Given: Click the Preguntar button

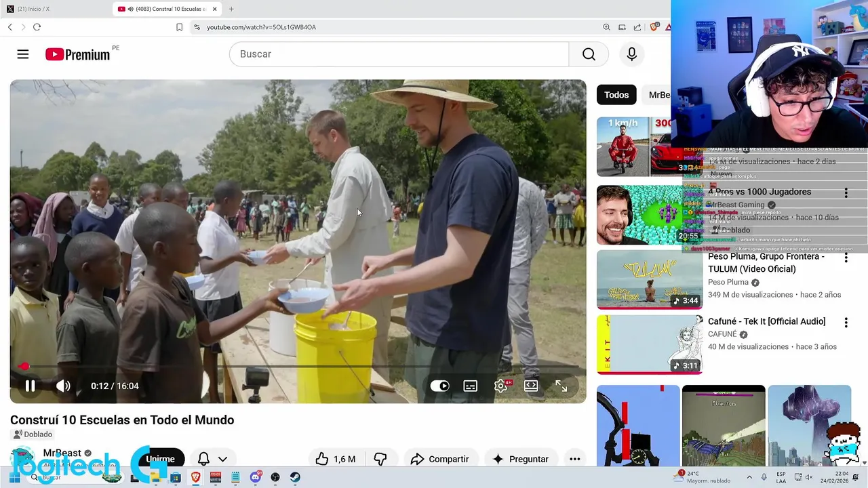Looking at the screenshot, I should [520, 459].
